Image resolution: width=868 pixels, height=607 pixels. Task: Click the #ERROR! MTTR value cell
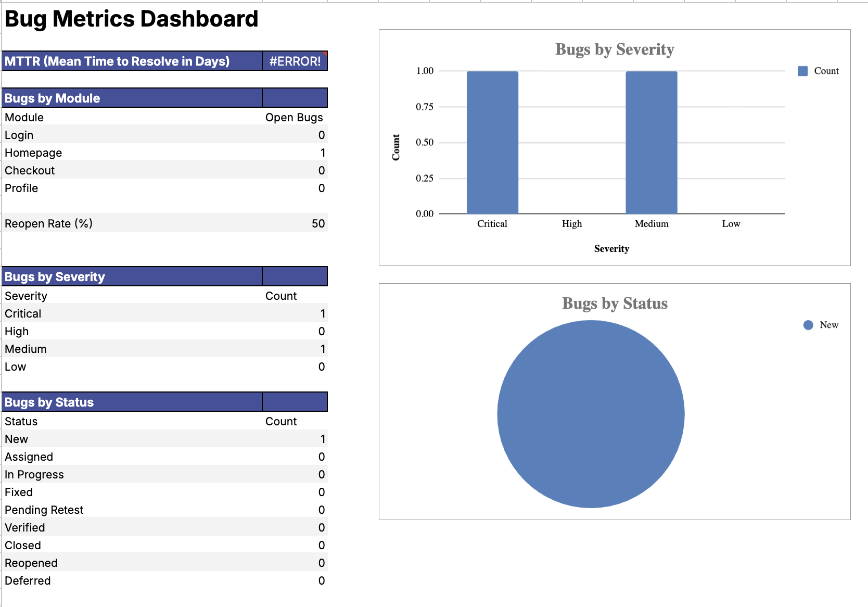point(294,61)
